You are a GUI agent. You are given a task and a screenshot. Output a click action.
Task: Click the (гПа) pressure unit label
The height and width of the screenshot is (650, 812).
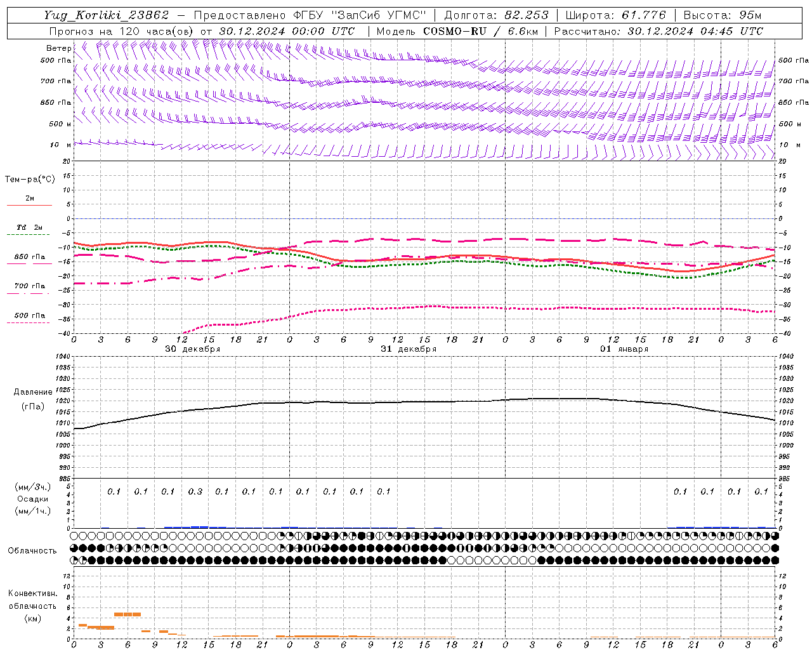pos(33,407)
